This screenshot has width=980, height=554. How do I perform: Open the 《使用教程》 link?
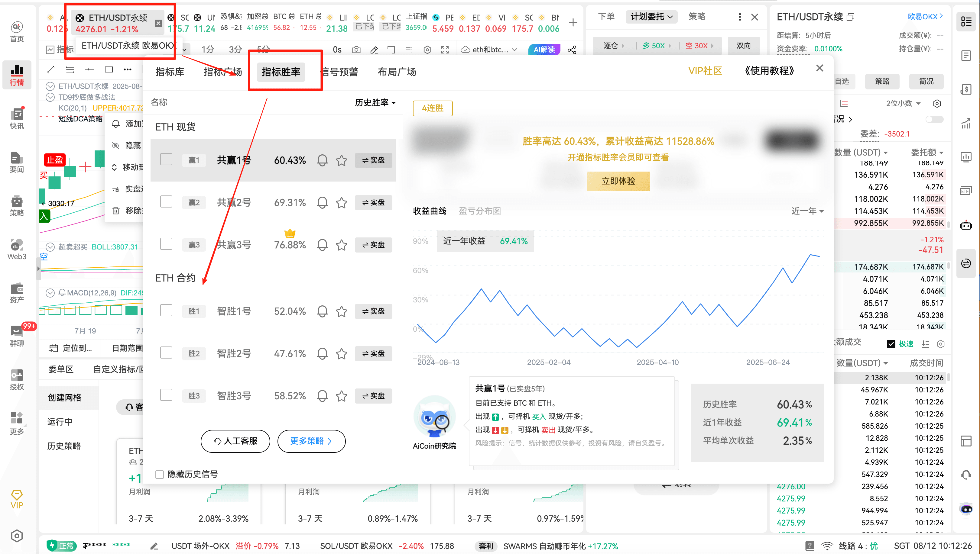coord(769,71)
